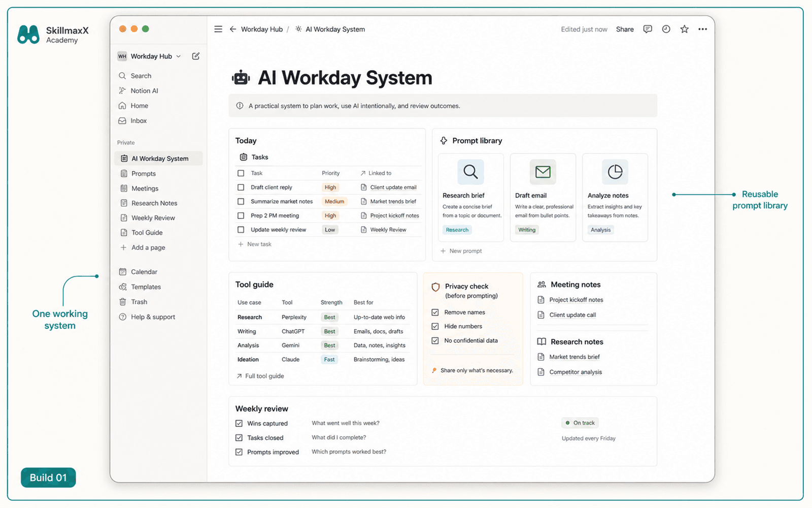Screen dimensions: 812x508
Task: Open the Analyze notes pie chart icon
Action: [x=615, y=172]
